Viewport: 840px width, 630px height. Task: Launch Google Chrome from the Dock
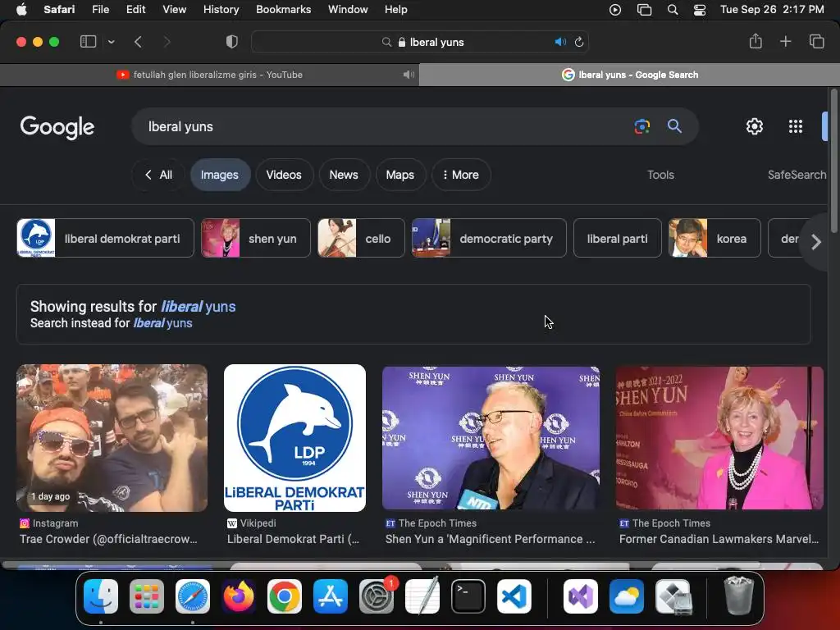click(285, 596)
